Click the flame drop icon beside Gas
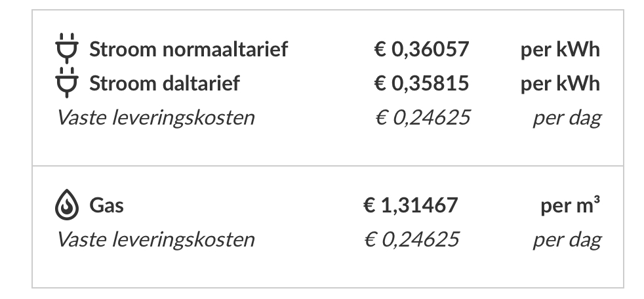The width and height of the screenshot is (644, 299). point(66,205)
